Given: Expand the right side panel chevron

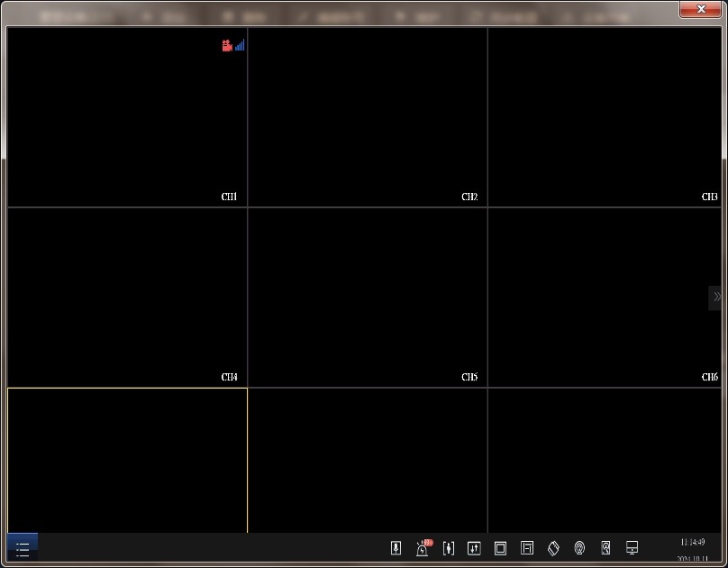Looking at the screenshot, I should pos(716,297).
